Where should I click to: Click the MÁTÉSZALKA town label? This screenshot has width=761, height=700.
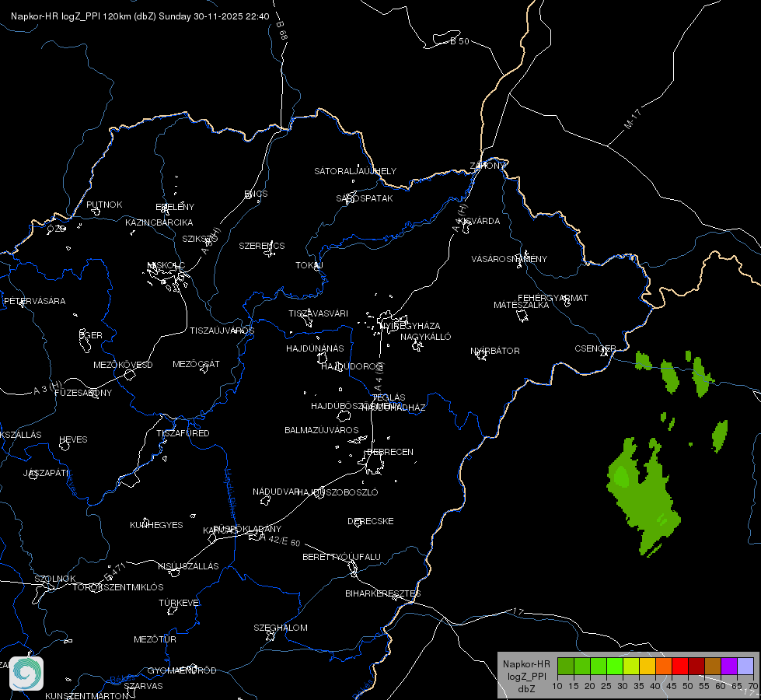(522, 305)
